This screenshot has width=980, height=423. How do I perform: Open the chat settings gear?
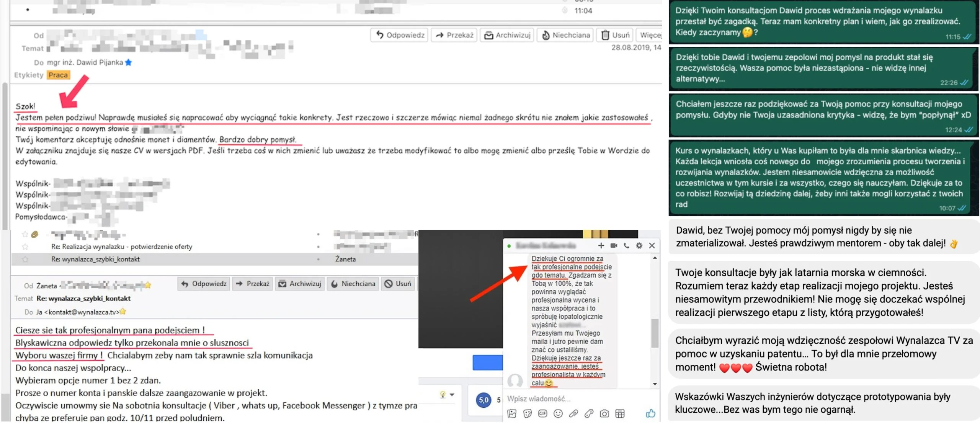point(639,245)
